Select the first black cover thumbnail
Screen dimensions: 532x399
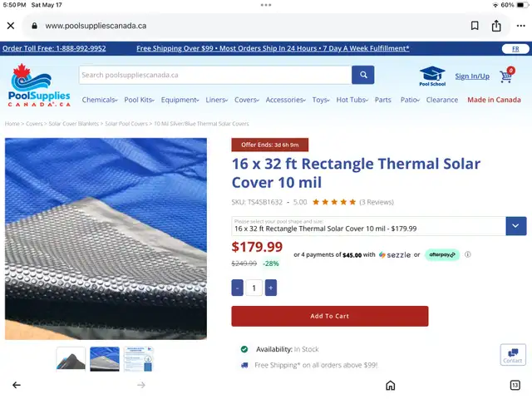click(x=71, y=359)
